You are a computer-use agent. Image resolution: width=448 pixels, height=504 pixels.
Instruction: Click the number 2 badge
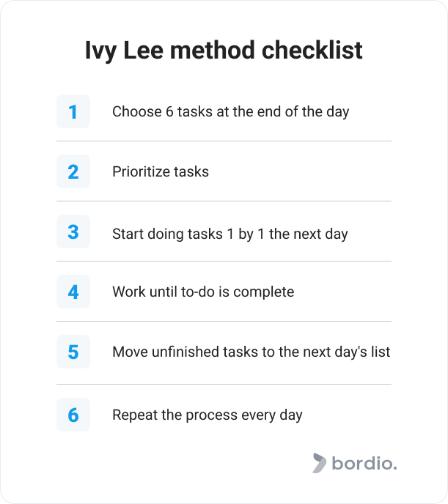[x=73, y=171]
